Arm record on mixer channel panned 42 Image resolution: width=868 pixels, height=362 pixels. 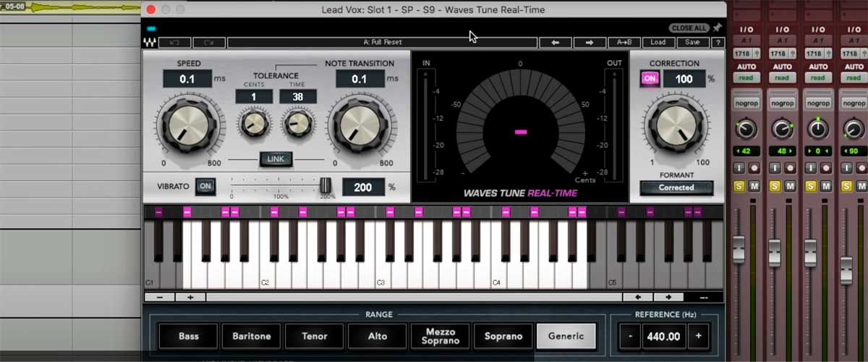click(x=754, y=168)
